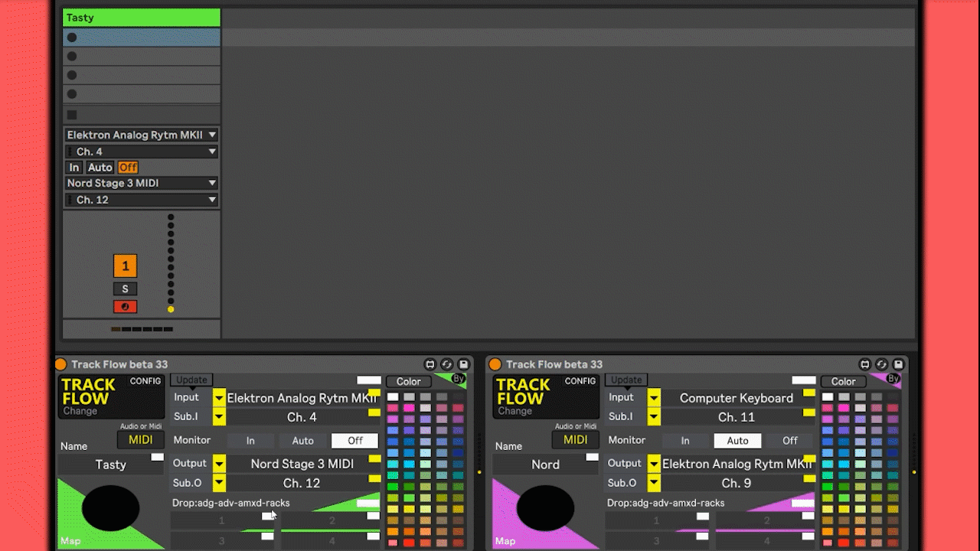Toggle the MIDI button in the right Track Flow

[576, 439]
